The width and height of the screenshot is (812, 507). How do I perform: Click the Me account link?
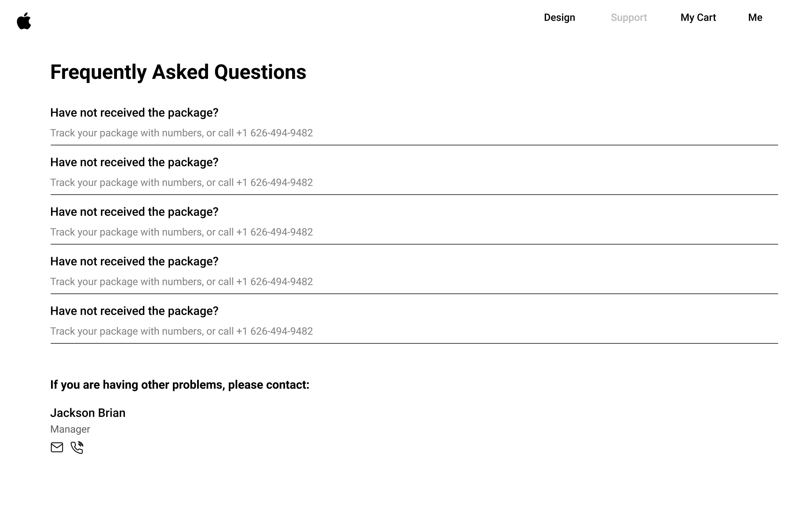pos(755,17)
